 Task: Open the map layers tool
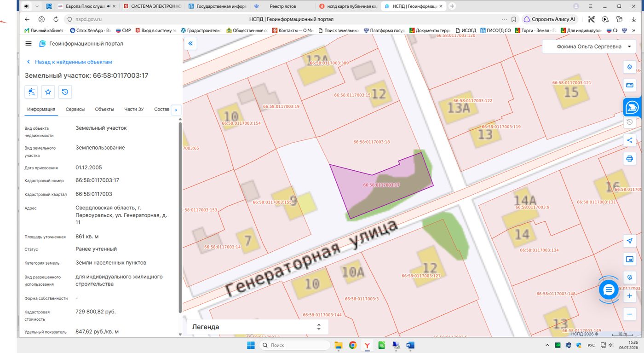tap(630, 67)
